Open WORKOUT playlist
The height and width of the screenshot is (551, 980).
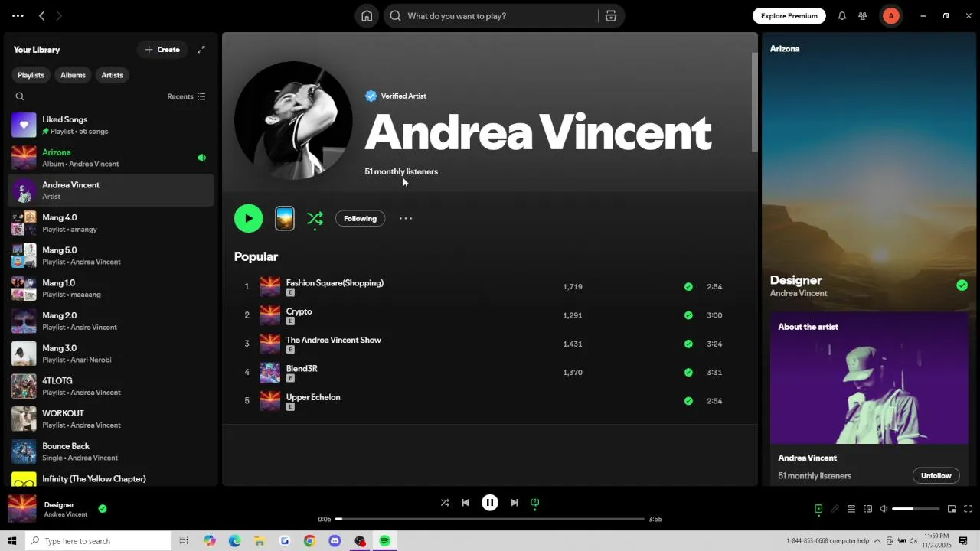coord(111,419)
